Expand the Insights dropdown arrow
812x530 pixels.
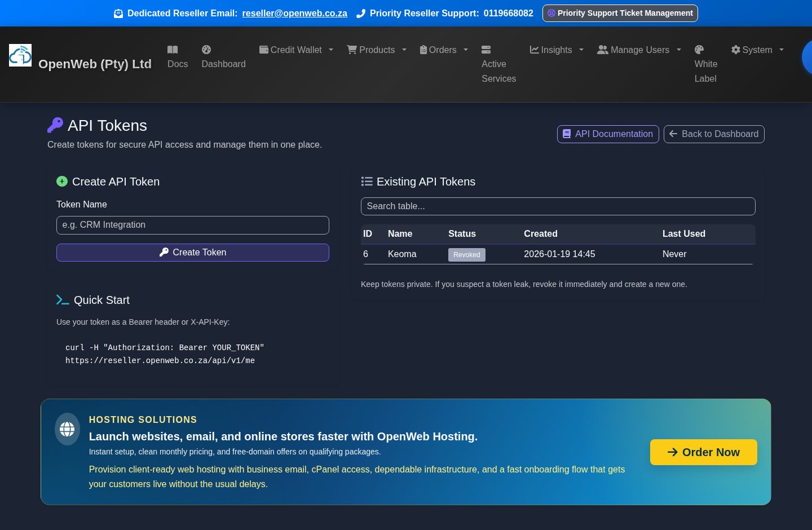(x=581, y=50)
